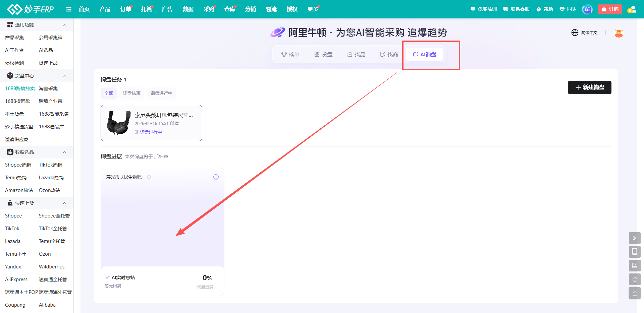644x313 pixels.
Task: Click the refresh icon at right
Action: pos(635,279)
